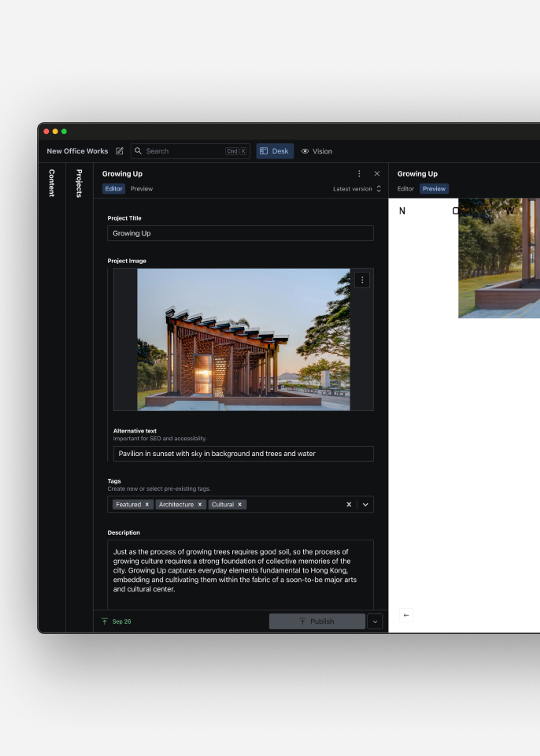
Task: Click the Publish button
Action: 317,621
